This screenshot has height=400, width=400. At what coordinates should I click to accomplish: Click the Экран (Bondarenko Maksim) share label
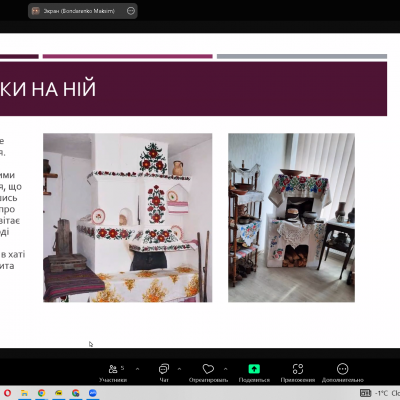pyautogui.click(x=79, y=11)
